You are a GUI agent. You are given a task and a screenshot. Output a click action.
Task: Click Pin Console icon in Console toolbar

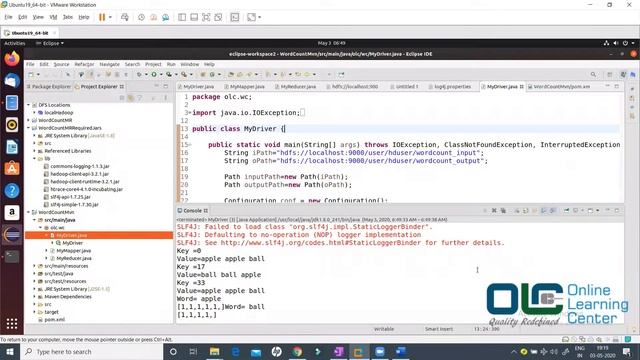point(567,211)
